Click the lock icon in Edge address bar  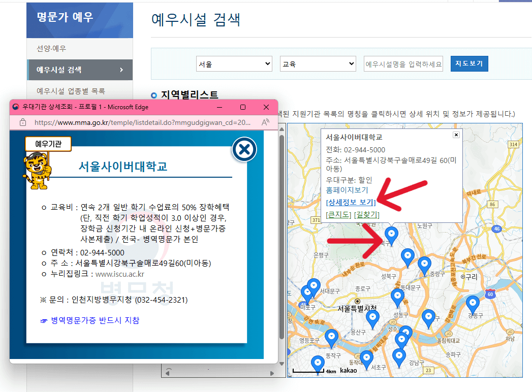coord(23,122)
